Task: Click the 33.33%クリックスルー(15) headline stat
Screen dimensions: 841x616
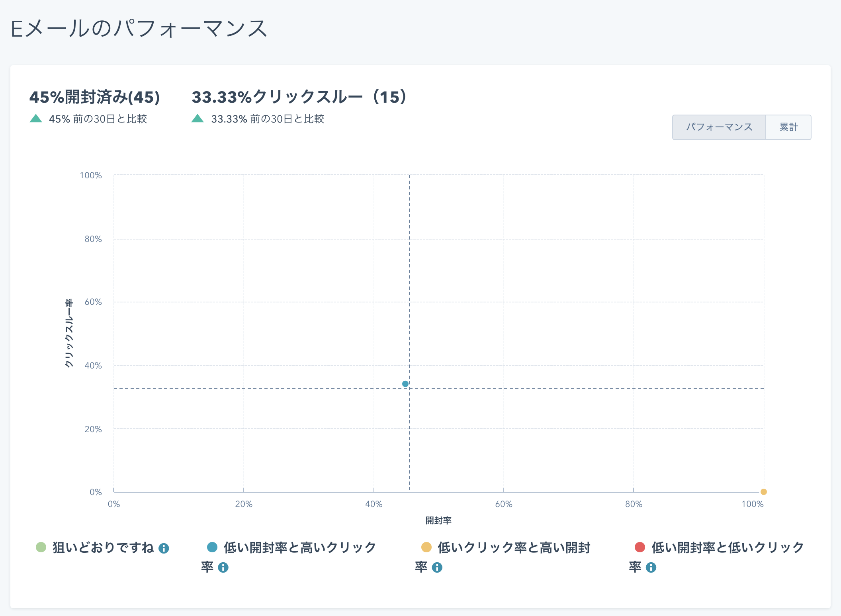Action: (299, 97)
